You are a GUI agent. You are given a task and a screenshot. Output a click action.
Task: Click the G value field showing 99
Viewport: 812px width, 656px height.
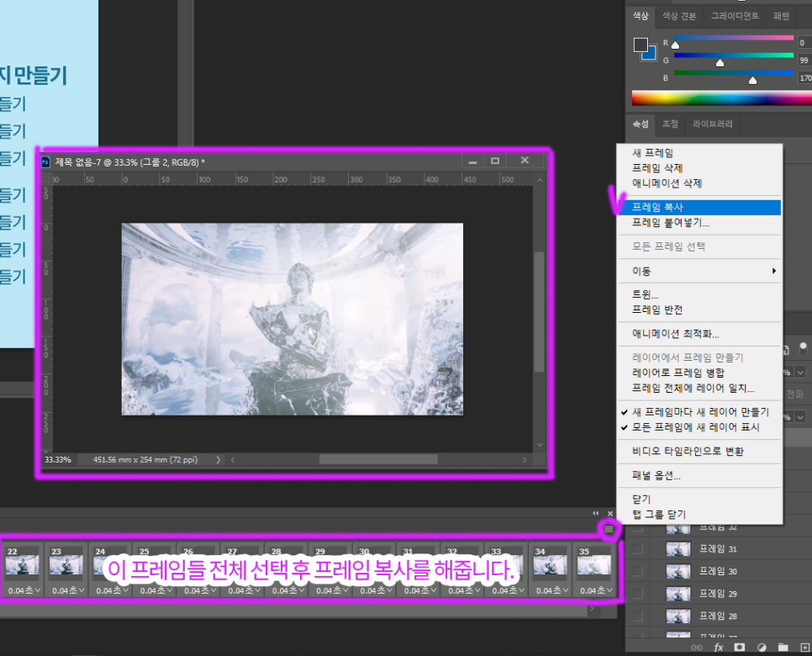click(804, 60)
